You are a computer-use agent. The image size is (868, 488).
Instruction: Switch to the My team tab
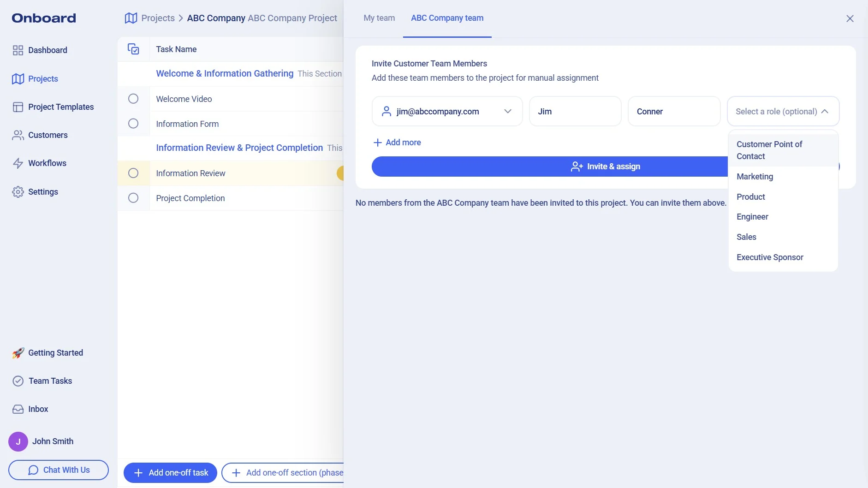[379, 18]
